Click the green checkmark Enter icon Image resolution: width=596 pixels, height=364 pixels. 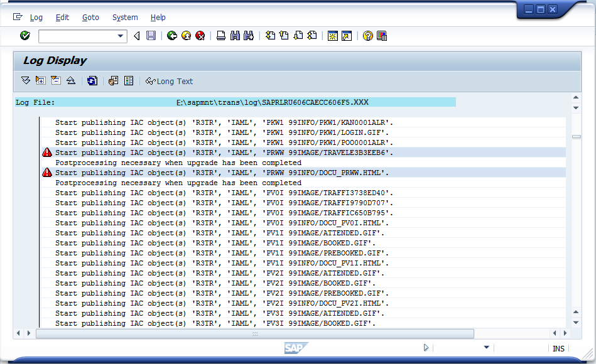pos(25,36)
